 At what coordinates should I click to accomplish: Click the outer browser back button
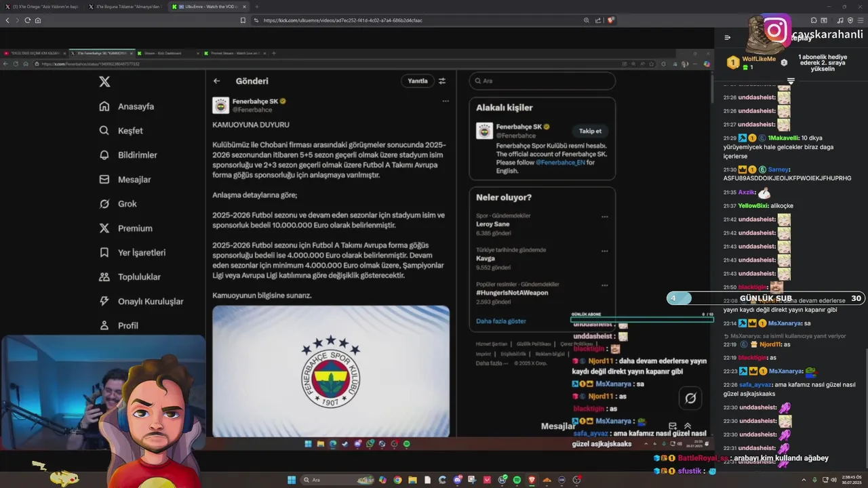[7, 20]
